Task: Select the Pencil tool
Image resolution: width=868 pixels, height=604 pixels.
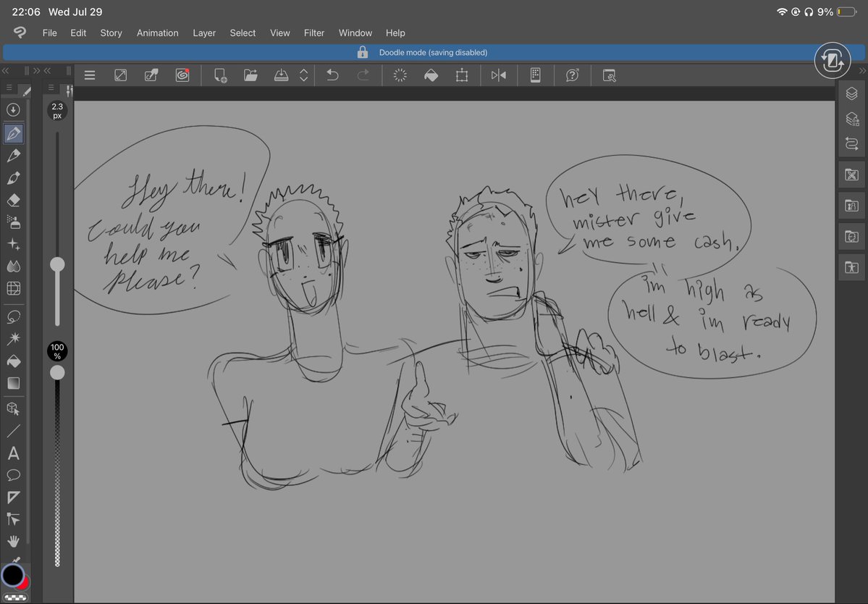Action: coord(13,156)
